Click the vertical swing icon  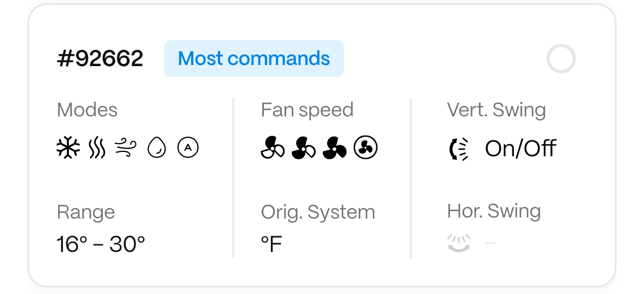pos(459,149)
